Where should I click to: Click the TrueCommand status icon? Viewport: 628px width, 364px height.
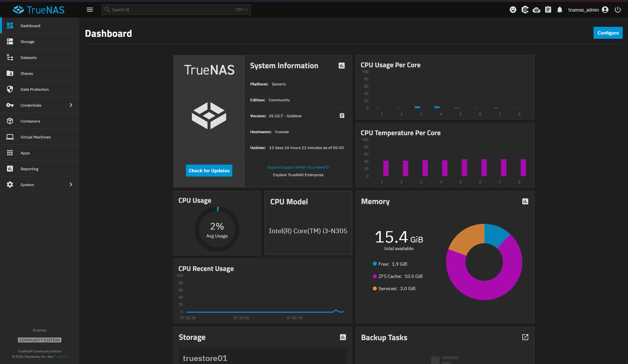point(537,10)
